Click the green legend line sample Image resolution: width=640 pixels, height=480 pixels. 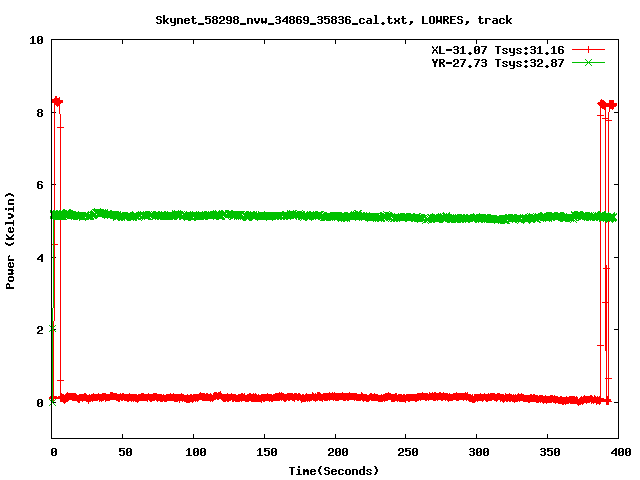[x=588, y=62]
